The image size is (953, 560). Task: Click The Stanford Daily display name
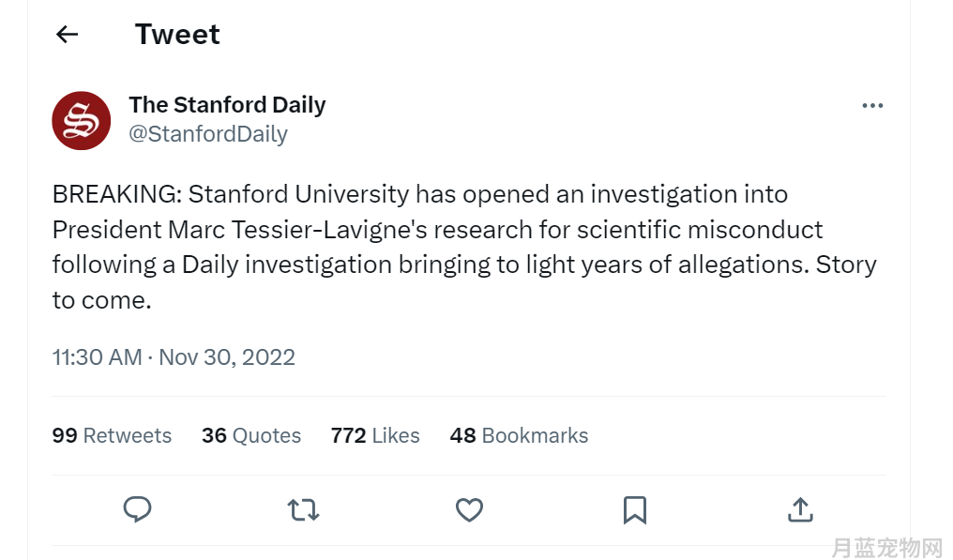[227, 104]
